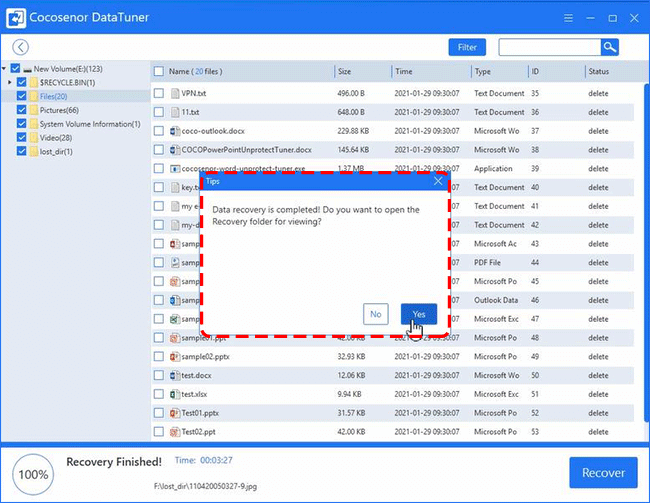The width and height of the screenshot is (650, 503).
Task: Click Application type in row 39
Action: pos(493,169)
